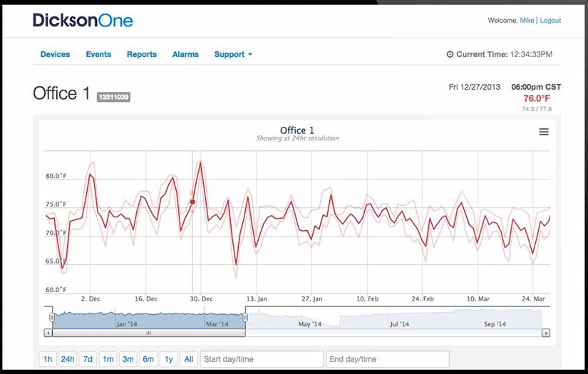Screen dimensions: 588x374
Task: Click the 76.0°F temperature reading
Action: 537,98
